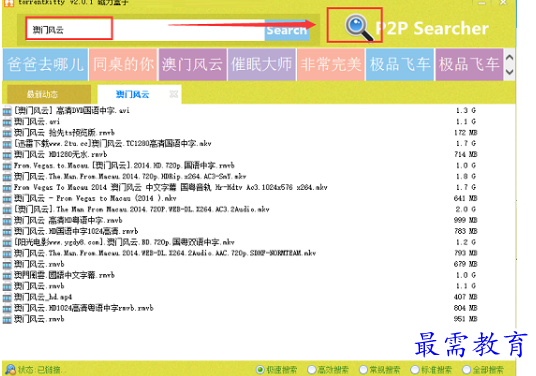
Task: Click the Search button
Action: [x=287, y=30]
